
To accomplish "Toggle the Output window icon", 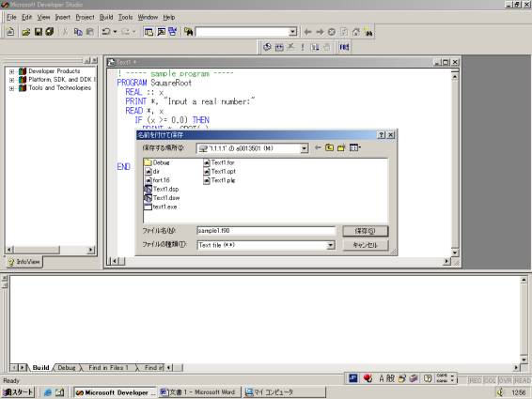I will coord(161,32).
